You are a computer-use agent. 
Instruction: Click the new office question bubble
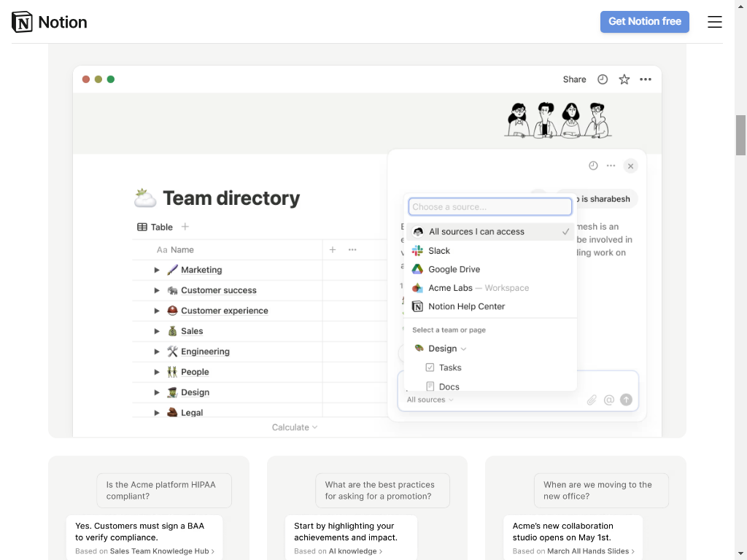coord(601,491)
